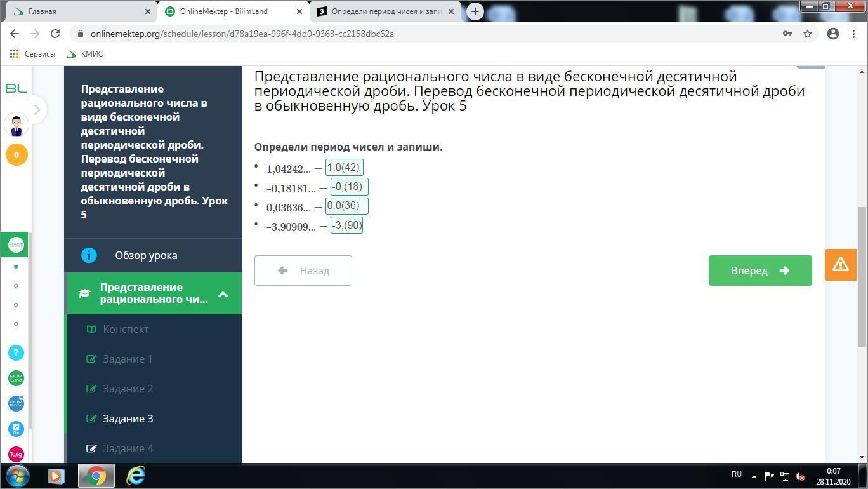The width and height of the screenshot is (868, 489).
Task: Click the page vertical scrollbar
Action: [x=862, y=276]
